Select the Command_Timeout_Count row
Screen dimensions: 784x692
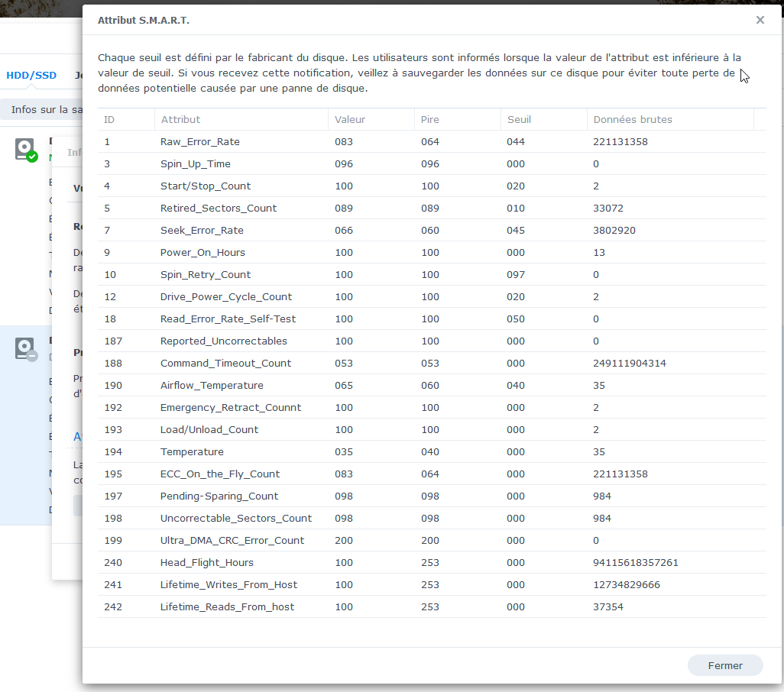(x=432, y=364)
